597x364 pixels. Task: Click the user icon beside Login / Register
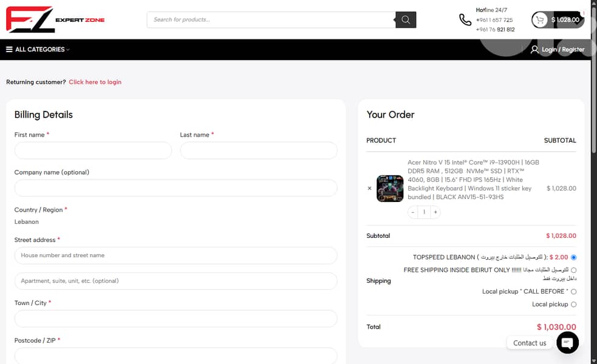(534, 50)
